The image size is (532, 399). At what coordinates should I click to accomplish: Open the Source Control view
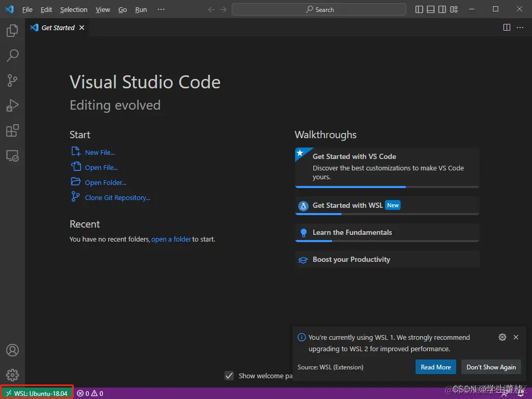pyautogui.click(x=12, y=81)
